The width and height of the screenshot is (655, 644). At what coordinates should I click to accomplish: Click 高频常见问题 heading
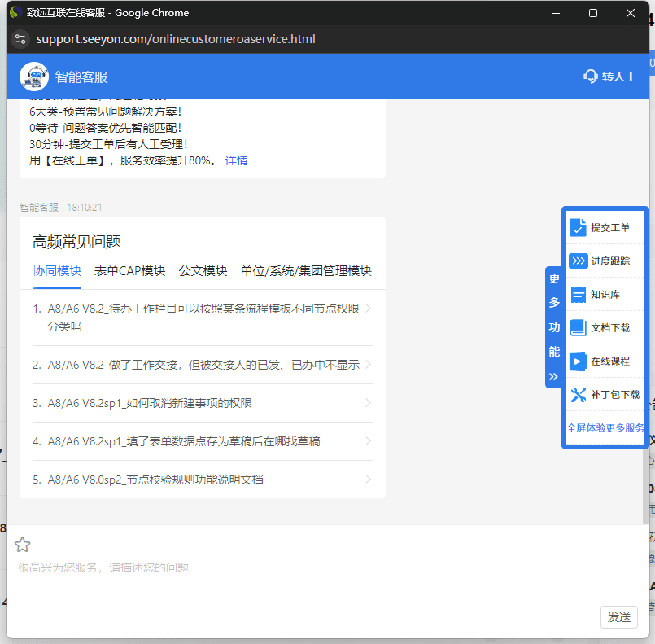(76, 242)
